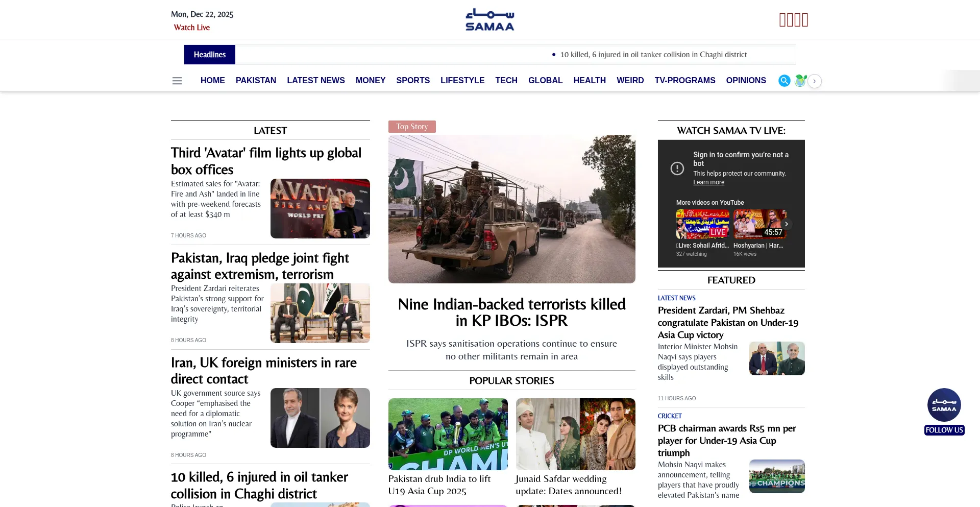Click the search magnifier icon

click(783, 81)
